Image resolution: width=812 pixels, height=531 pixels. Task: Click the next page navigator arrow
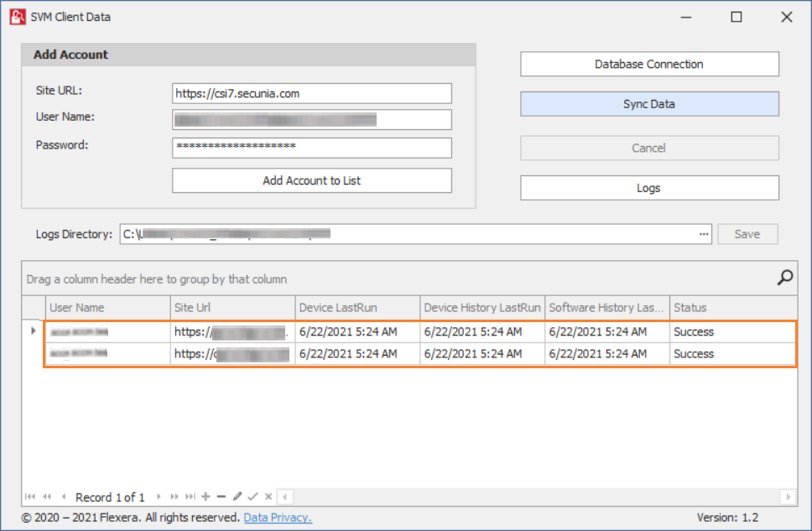point(174,497)
